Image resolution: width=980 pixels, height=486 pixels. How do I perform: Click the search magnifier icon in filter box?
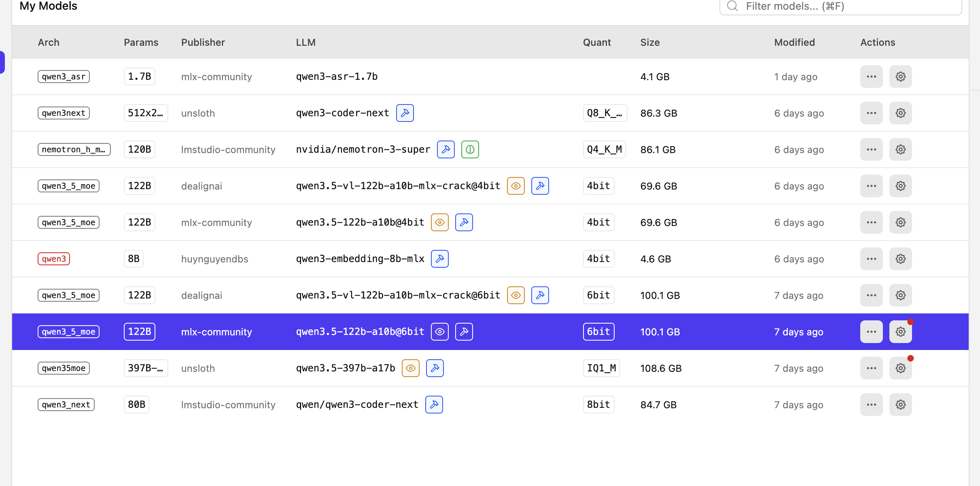coord(732,6)
